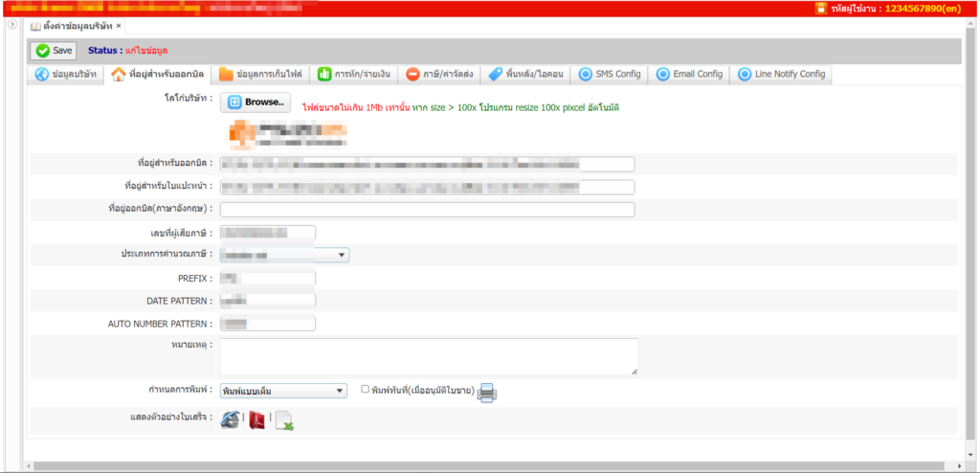The height and width of the screenshot is (473, 980).
Task: Switch to SMS Config tab
Action: click(x=610, y=74)
